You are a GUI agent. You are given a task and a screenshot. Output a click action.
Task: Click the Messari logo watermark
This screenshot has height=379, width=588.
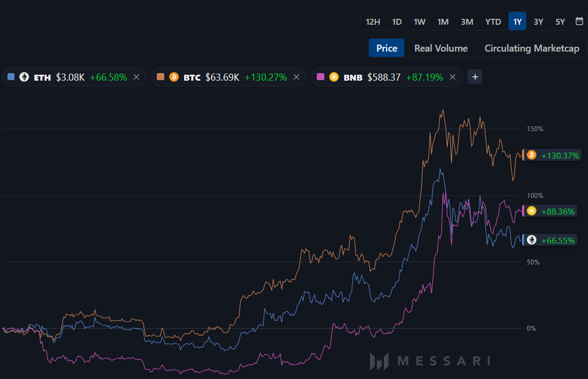tap(430, 361)
